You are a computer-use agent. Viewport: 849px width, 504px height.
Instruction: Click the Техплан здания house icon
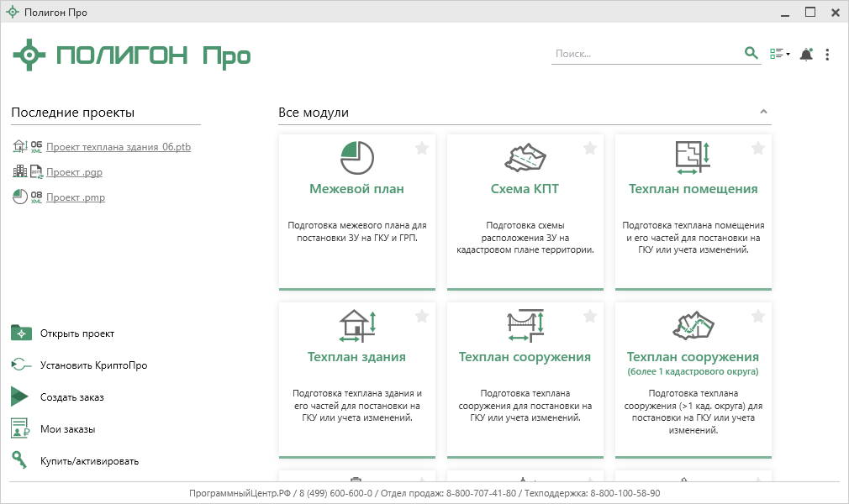tap(357, 325)
